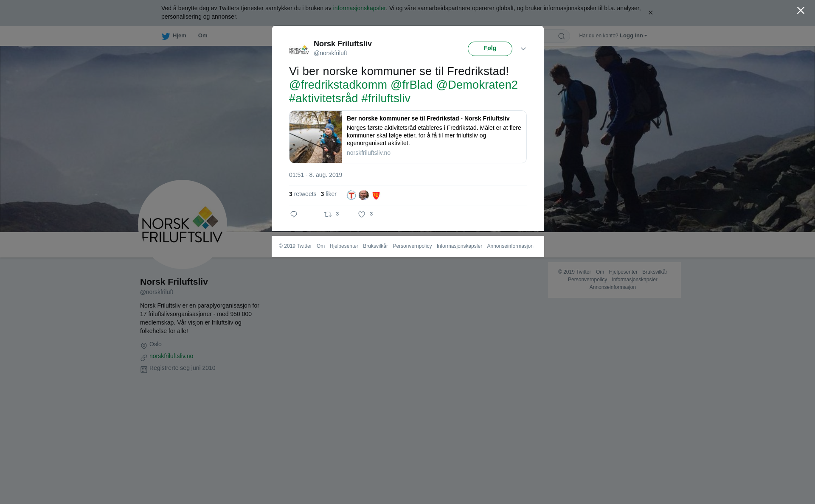Like the tweet with heart icon

[362, 214]
